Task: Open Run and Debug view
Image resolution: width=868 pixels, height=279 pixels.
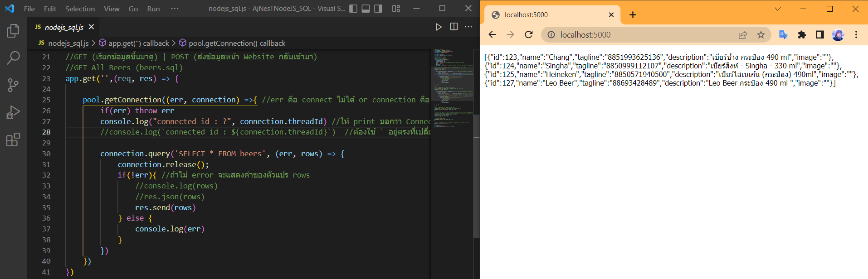Action: (x=13, y=112)
